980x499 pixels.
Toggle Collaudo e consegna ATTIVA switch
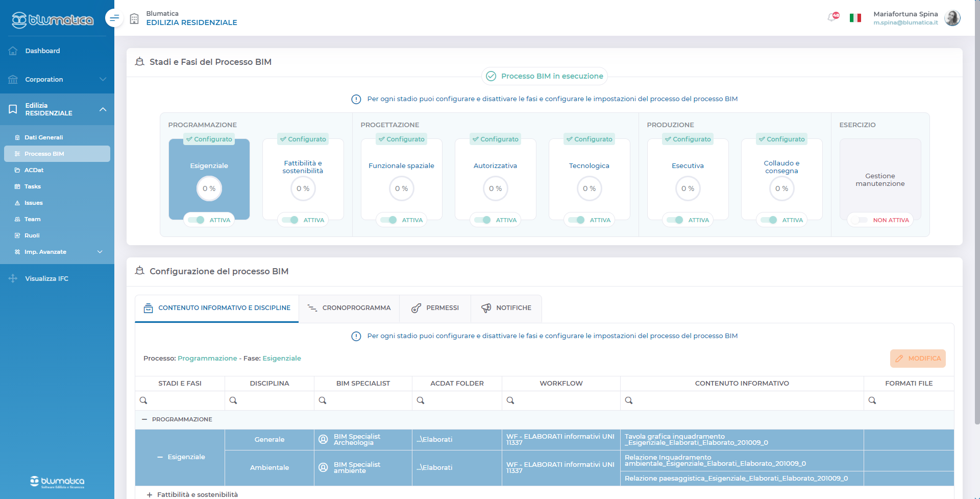pyautogui.click(x=769, y=220)
